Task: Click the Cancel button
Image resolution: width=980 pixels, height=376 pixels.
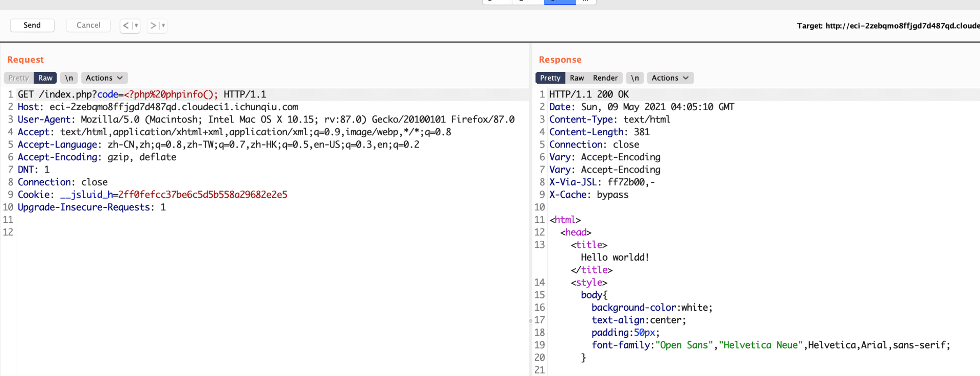Action: click(88, 25)
